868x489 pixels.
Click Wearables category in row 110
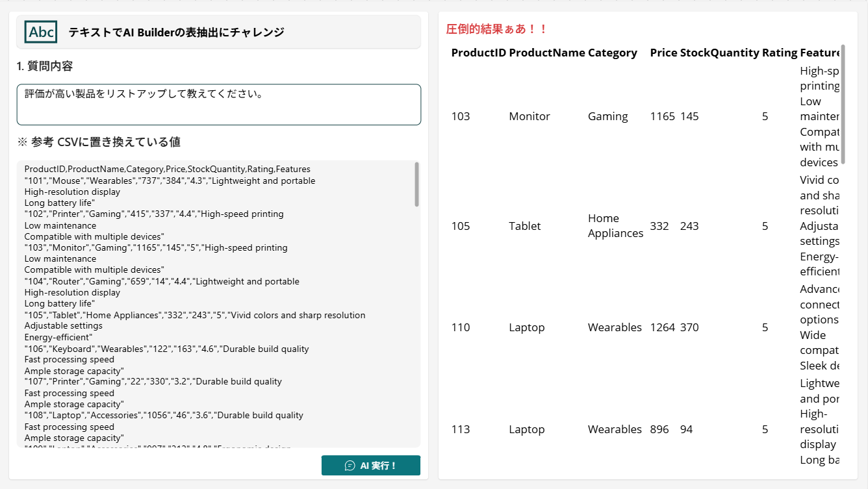point(615,327)
